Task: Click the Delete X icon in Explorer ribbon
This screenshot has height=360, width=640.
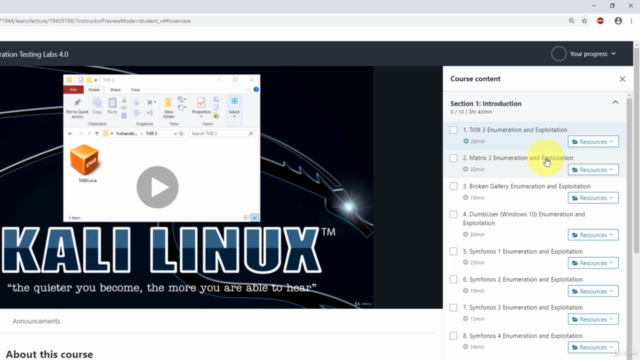Action: [151, 102]
